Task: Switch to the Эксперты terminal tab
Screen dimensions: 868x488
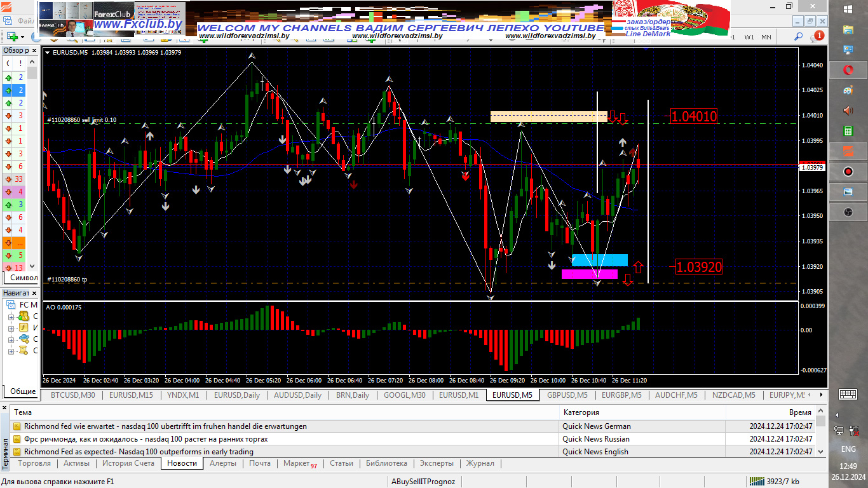Action: pyautogui.click(x=437, y=463)
